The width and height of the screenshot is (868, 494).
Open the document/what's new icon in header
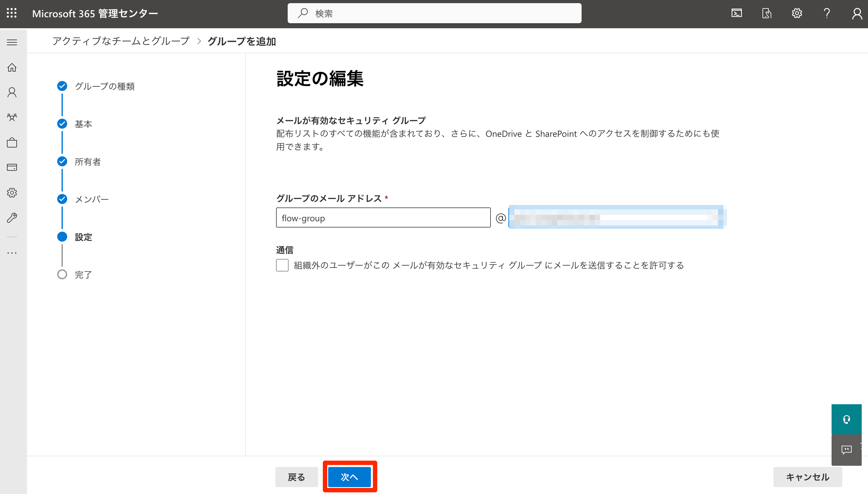point(767,13)
